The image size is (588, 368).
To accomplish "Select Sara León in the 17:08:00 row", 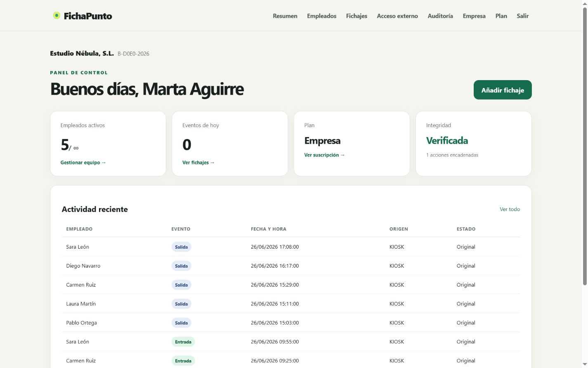I will pyautogui.click(x=78, y=247).
